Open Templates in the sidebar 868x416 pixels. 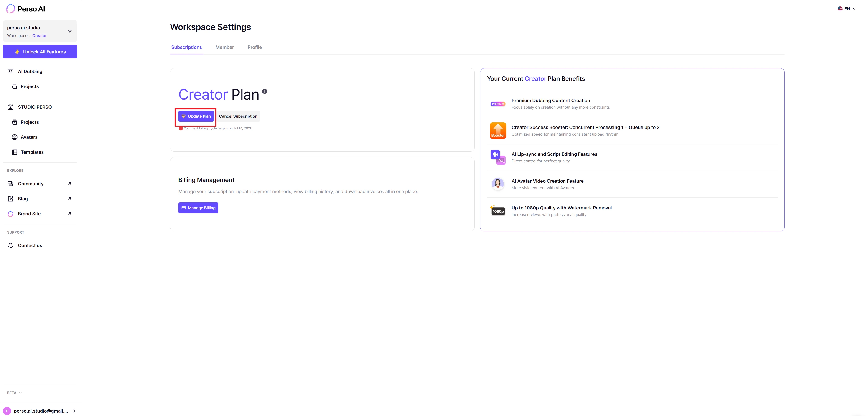click(x=32, y=152)
